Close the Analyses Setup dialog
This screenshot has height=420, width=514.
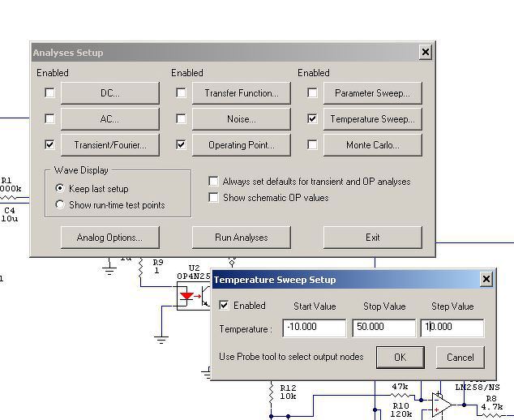click(x=426, y=52)
